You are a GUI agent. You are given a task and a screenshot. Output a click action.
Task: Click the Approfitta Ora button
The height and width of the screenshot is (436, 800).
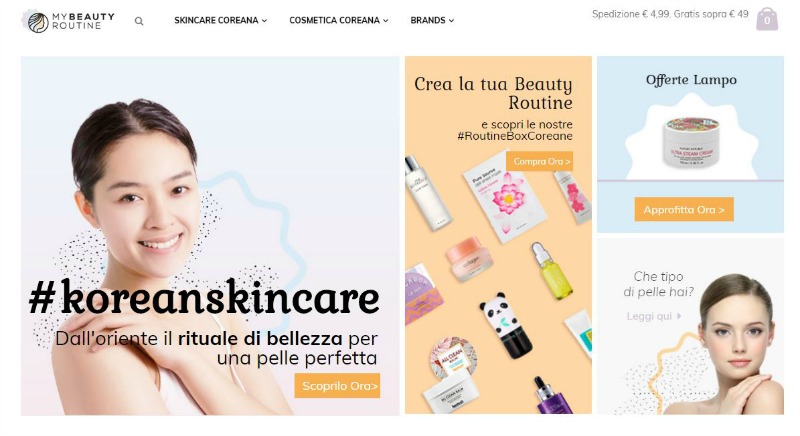click(684, 210)
